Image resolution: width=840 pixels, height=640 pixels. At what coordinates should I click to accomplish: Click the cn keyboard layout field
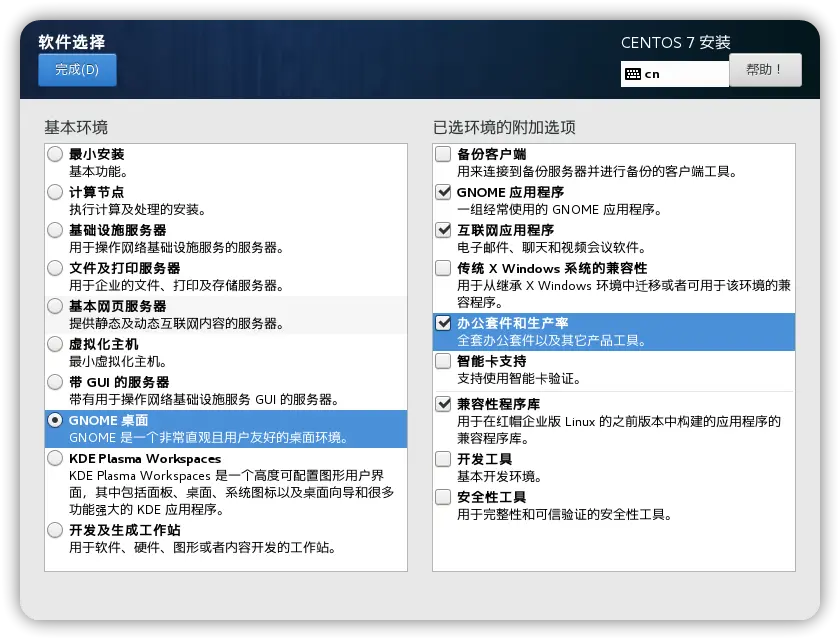[x=674, y=73]
